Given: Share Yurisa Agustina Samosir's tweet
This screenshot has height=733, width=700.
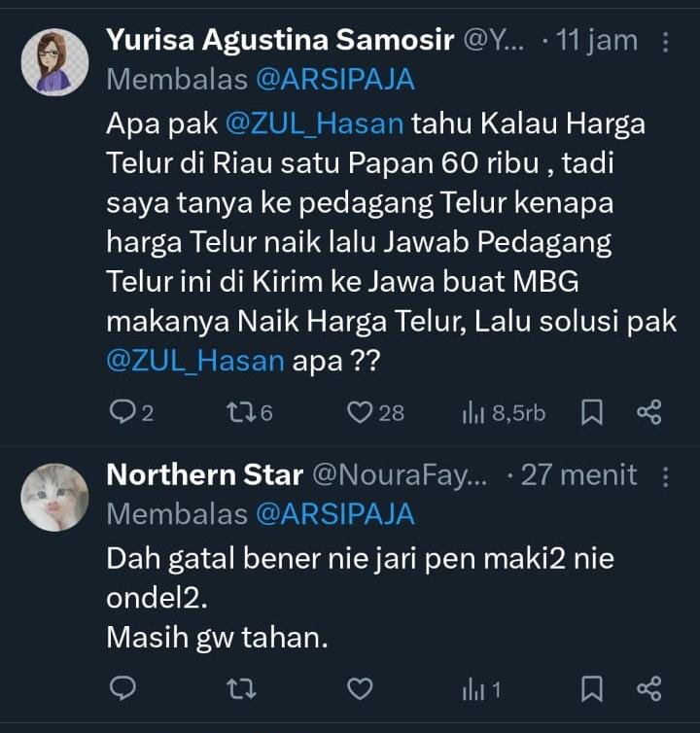Looking at the screenshot, I should pyautogui.click(x=648, y=413).
